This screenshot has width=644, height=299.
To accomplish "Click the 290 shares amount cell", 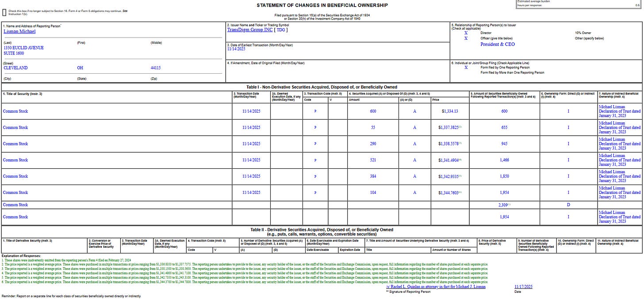I will pyautogui.click(x=373, y=144).
